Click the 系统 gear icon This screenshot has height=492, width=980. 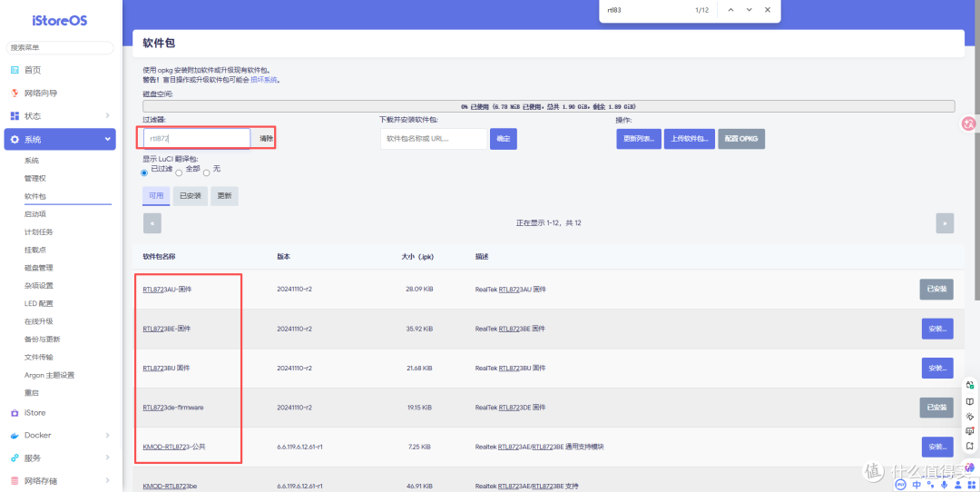tap(15, 140)
